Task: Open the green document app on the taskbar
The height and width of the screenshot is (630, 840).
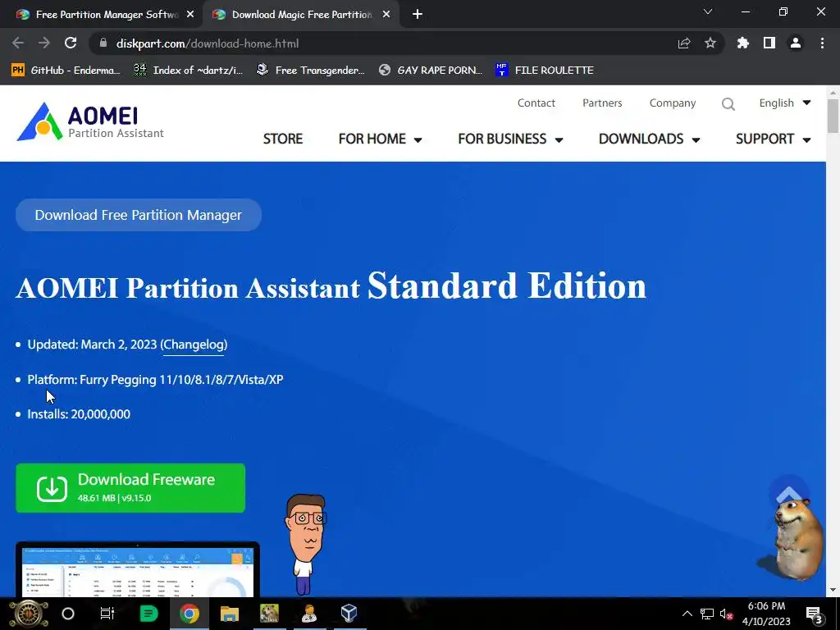Action: 148,614
